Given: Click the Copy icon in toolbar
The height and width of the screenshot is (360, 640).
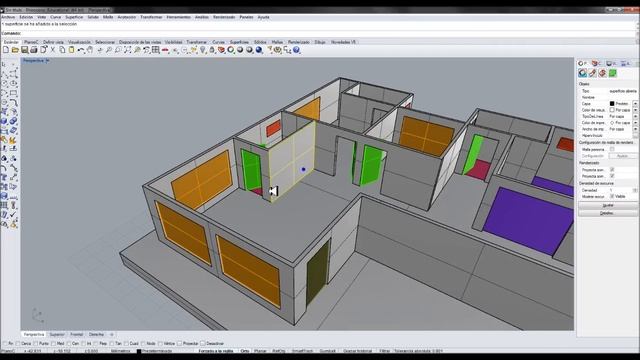Looking at the screenshot, I should 62,50.
